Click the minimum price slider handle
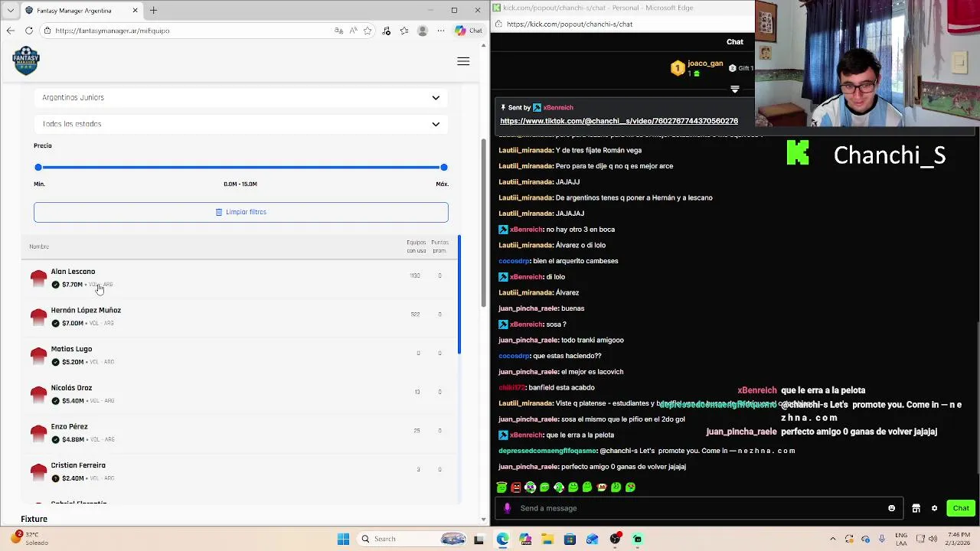The image size is (980, 551). coord(38,167)
